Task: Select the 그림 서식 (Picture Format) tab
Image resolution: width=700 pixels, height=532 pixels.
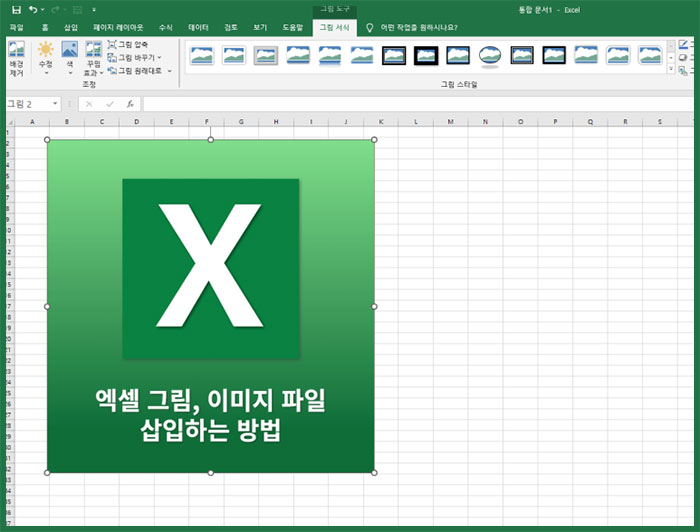Action: tap(334, 27)
